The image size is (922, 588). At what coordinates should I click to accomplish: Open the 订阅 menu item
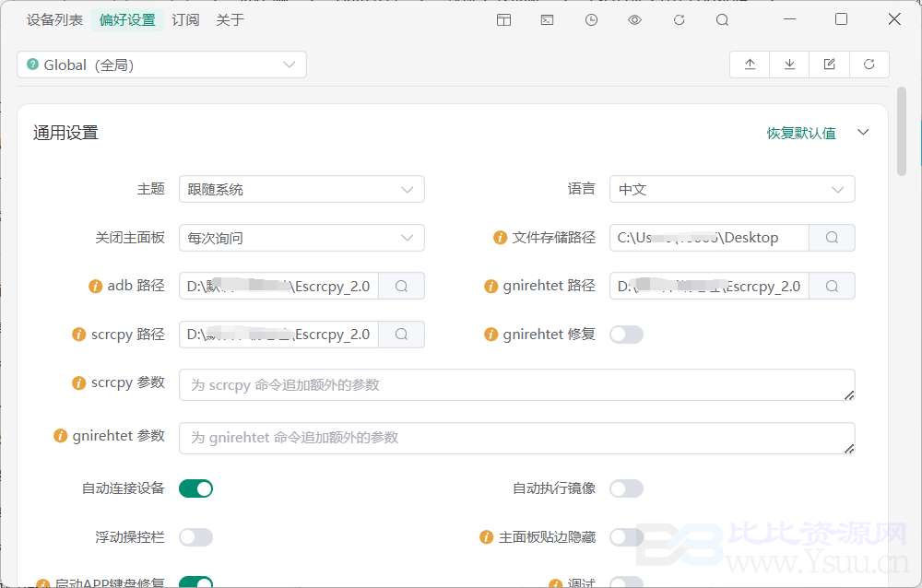click(185, 18)
